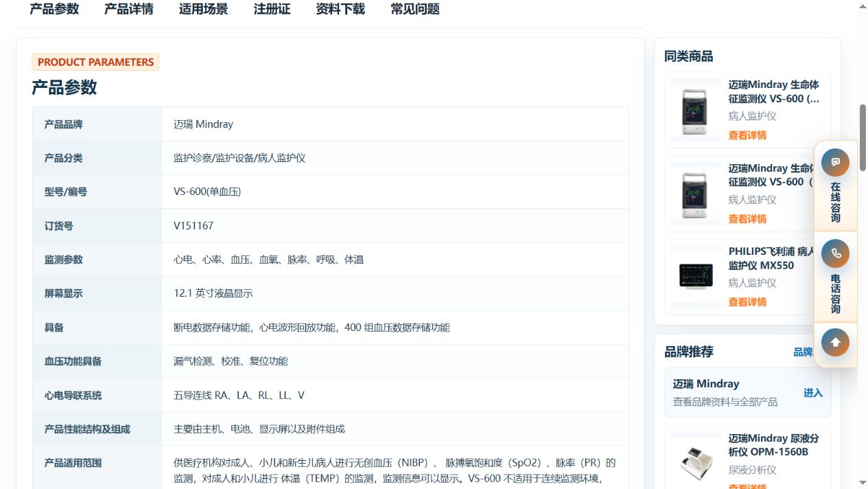Click the 心电导联系统 row label
The image size is (868, 489).
tap(73, 395)
